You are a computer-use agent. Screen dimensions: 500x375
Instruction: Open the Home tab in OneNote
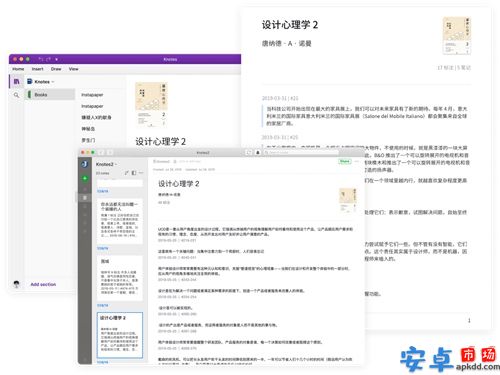(x=18, y=69)
